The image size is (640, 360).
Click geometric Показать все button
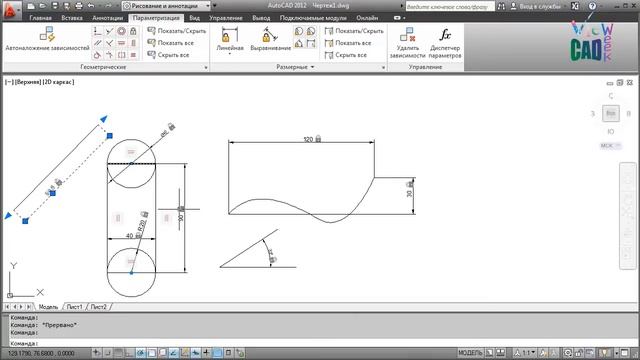(171, 42)
